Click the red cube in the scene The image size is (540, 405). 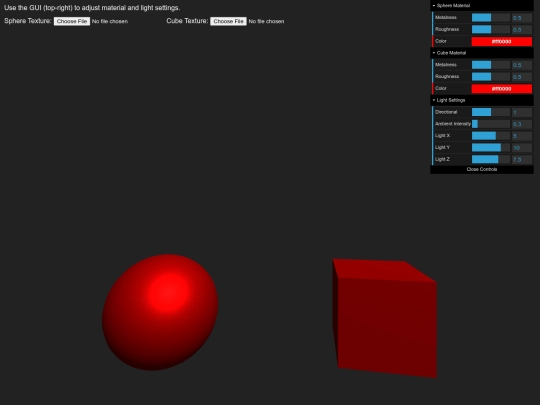385,318
